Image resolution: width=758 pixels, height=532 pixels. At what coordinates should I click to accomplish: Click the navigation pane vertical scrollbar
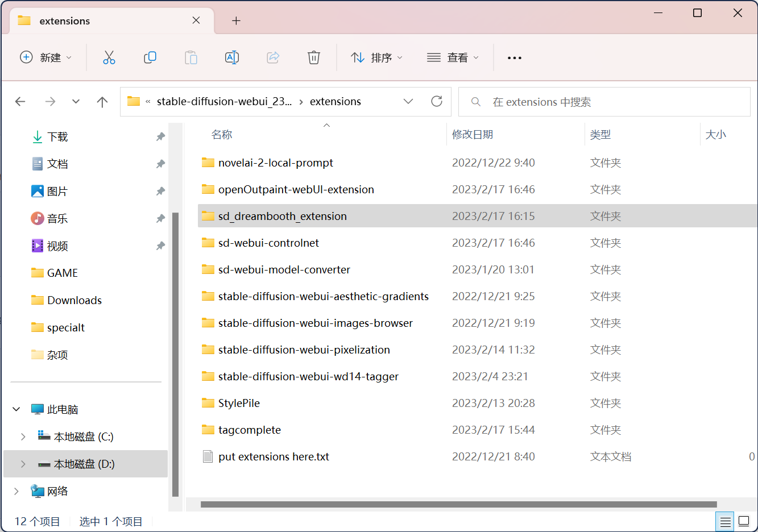[x=175, y=355]
